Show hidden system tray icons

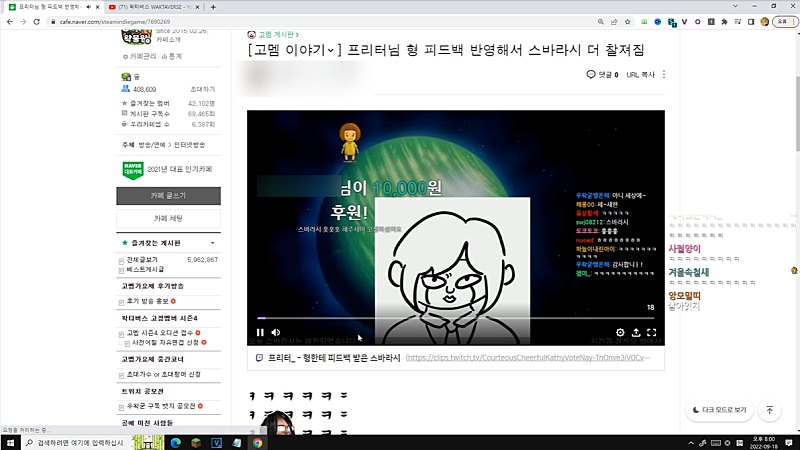[x=691, y=443]
